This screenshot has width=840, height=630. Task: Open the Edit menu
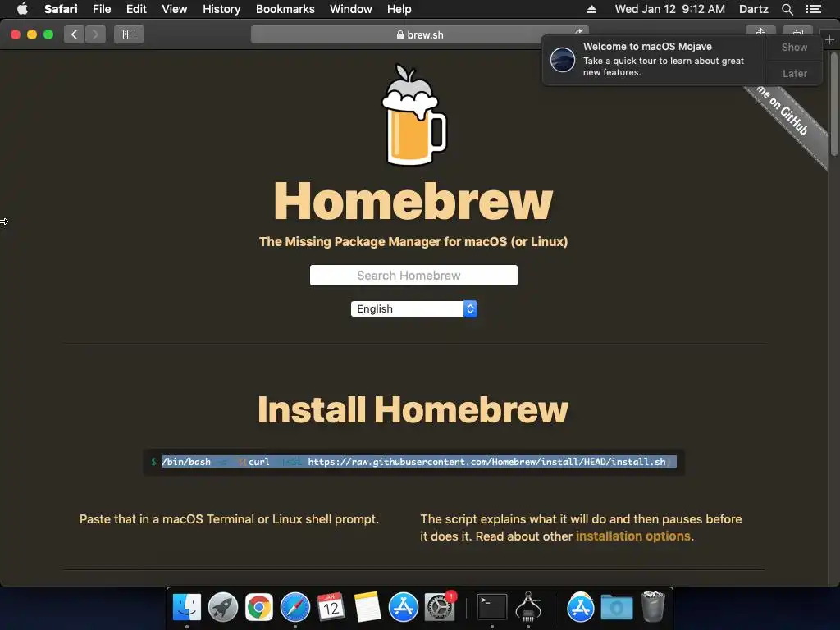pyautogui.click(x=136, y=9)
